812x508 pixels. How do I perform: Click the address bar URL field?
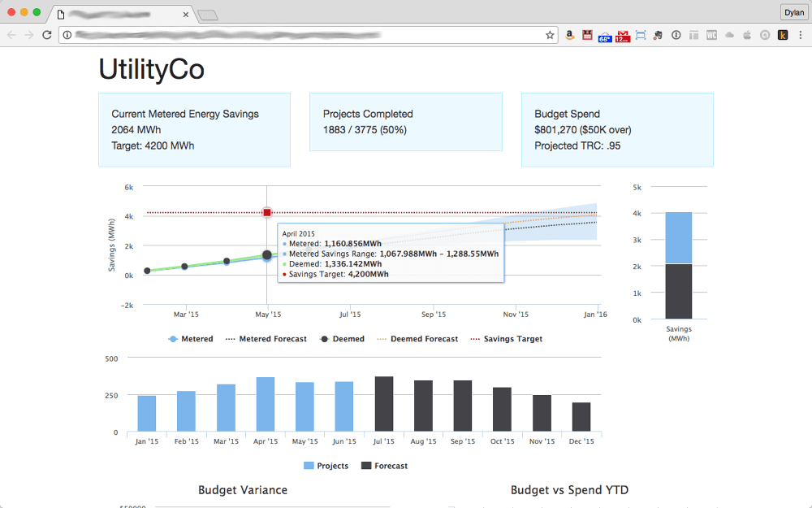click(309, 35)
